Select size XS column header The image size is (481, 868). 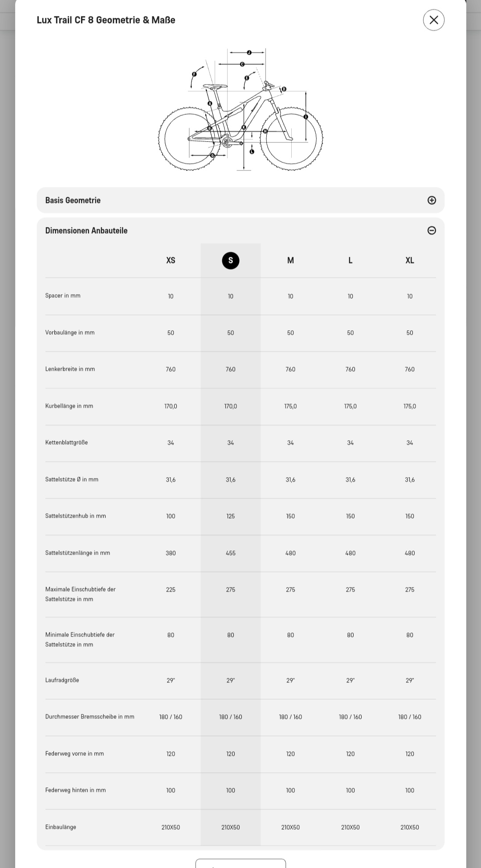[x=171, y=260]
